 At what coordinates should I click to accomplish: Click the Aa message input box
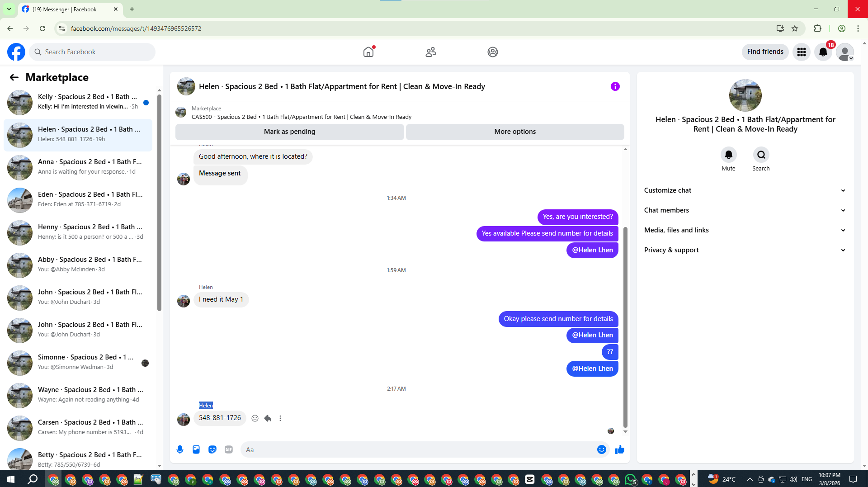418,449
